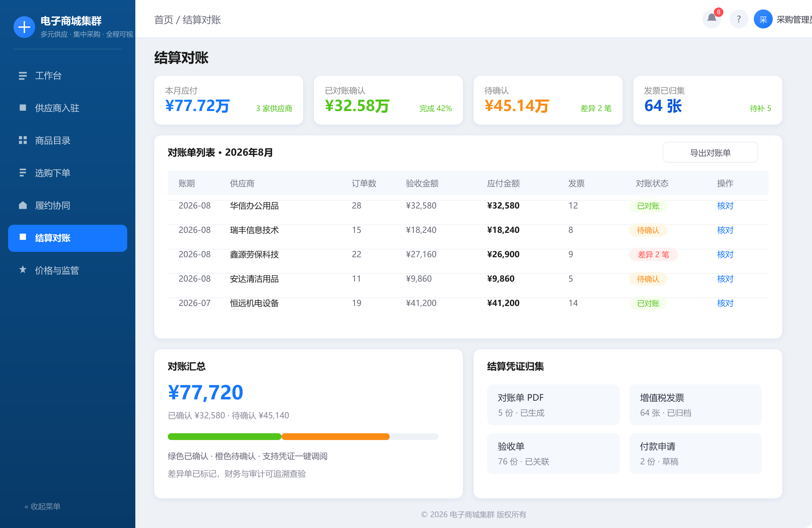The image size is (812, 528).
Task: Click the question mark help icon
Action: pos(739,19)
